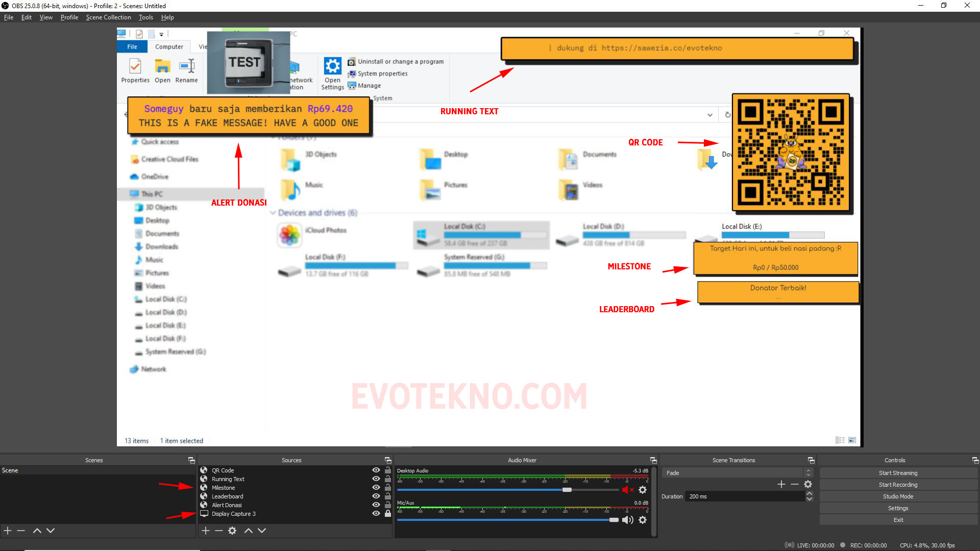Open Mic/Aux settings gear
Viewport: 980px width, 551px height.
(x=643, y=520)
